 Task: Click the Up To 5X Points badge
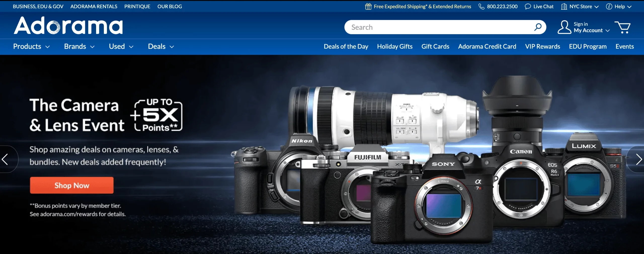(156, 115)
